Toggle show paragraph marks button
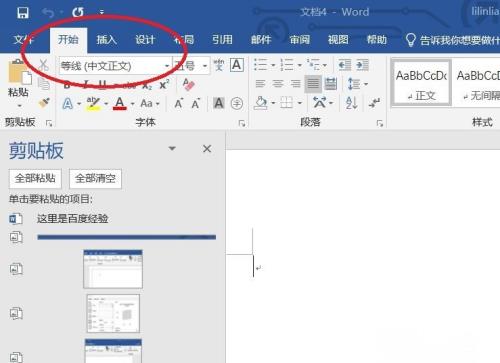The height and width of the screenshot is (363, 500). coord(374,103)
